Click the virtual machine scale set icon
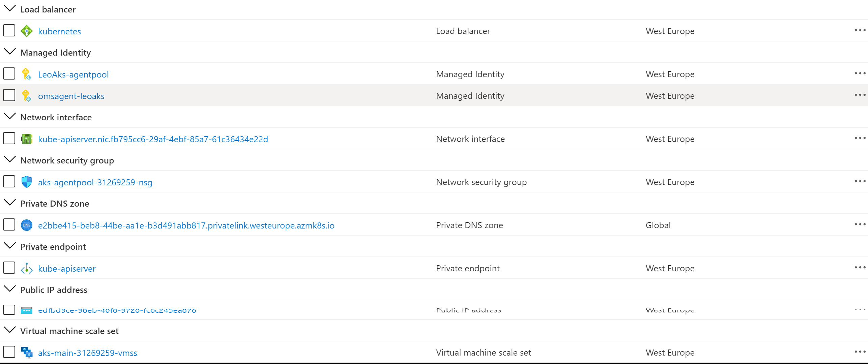 pos(27,353)
